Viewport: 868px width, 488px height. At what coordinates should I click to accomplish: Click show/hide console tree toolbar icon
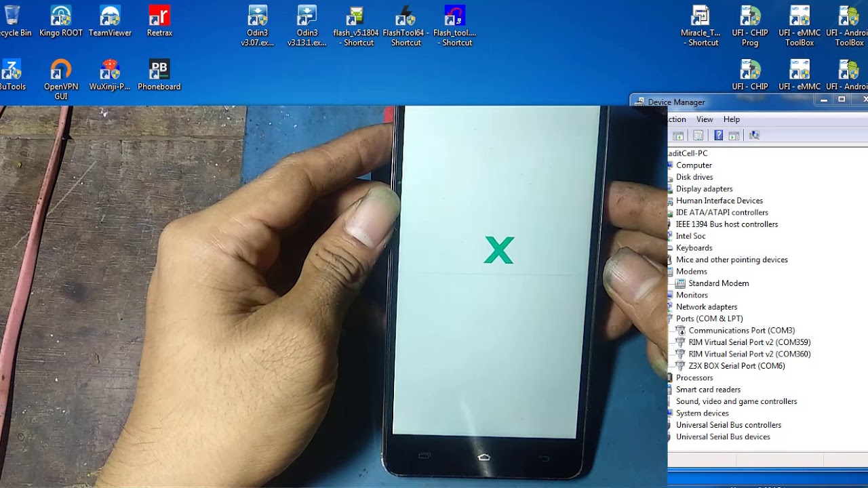(x=677, y=136)
